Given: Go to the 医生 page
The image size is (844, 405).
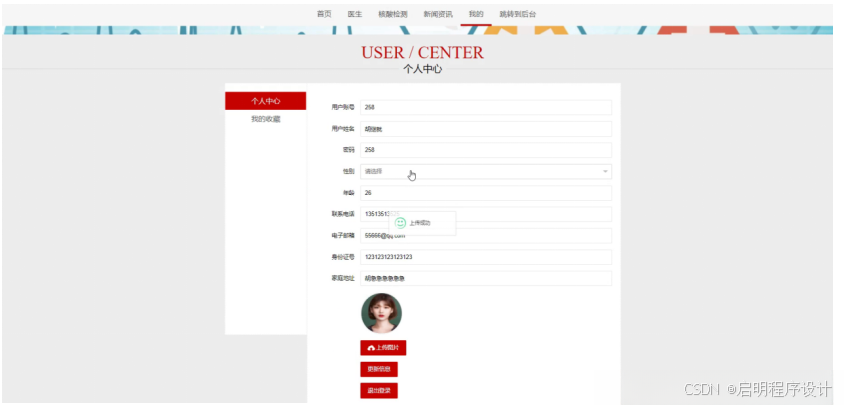Looking at the screenshot, I should 355,14.
